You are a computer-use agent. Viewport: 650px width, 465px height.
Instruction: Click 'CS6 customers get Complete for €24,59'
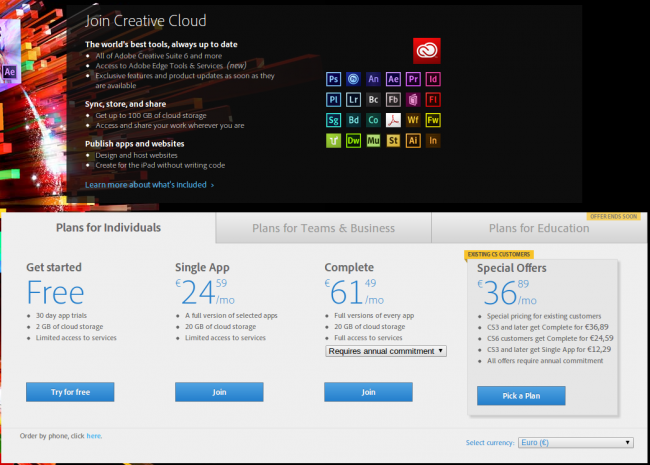point(550,338)
